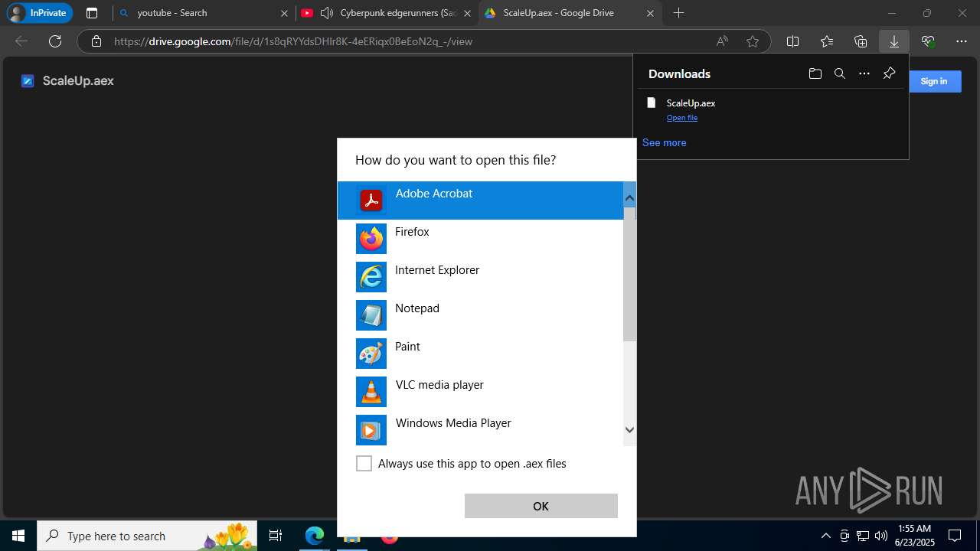The height and width of the screenshot is (551, 980).
Task: Toggle Downloads toolbar button
Action: tap(894, 41)
